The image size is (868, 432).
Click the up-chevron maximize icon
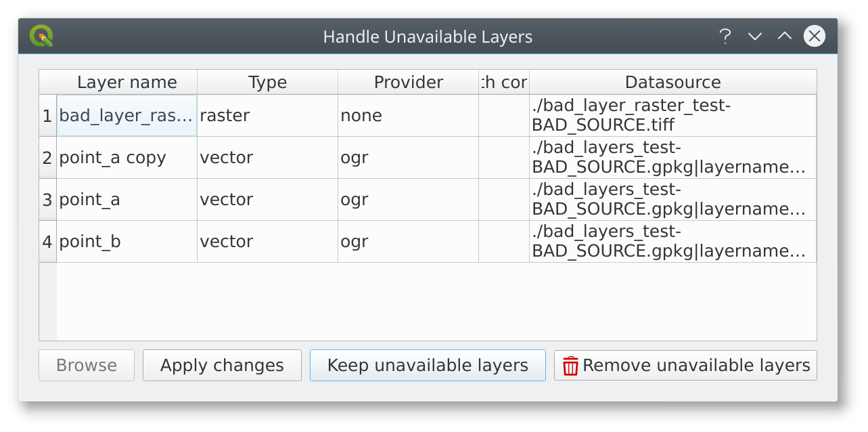click(x=784, y=36)
